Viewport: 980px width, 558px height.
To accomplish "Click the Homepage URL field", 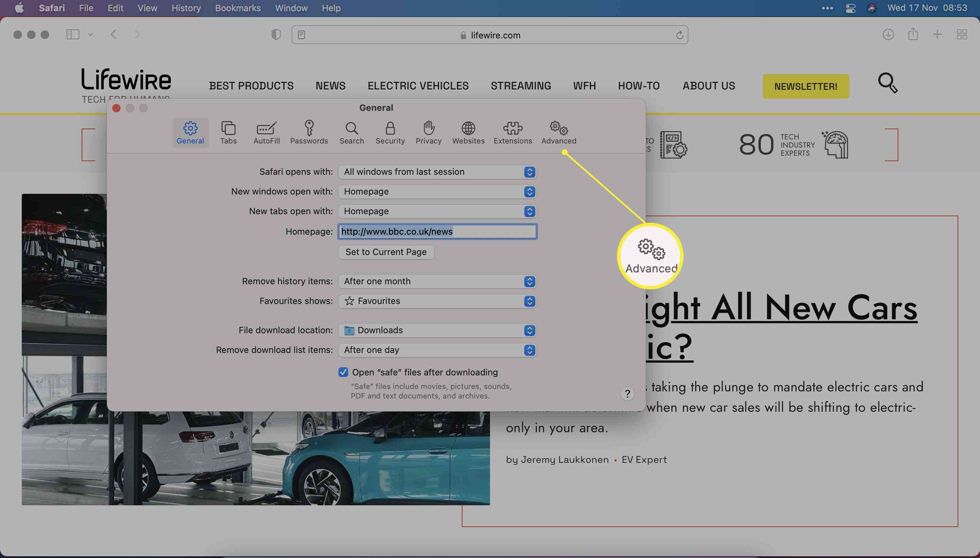I will 437,232.
